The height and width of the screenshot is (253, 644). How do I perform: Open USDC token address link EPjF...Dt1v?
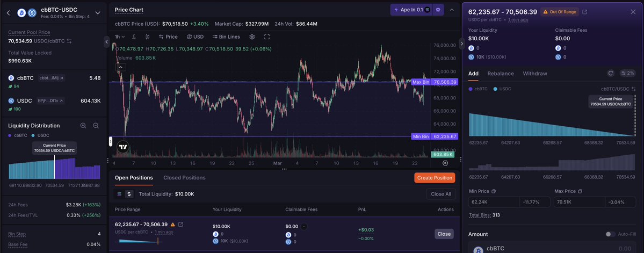pyautogui.click(x=52, y=100)
